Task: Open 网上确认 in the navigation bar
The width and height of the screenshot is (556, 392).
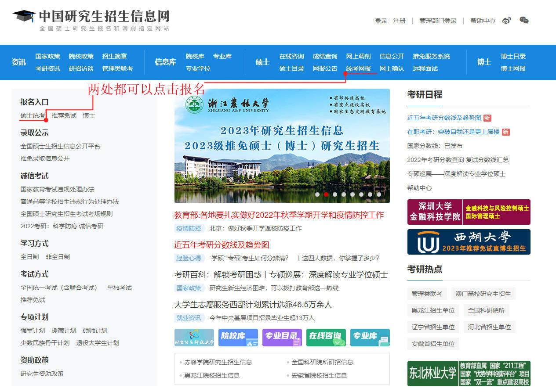Action: click(x=392, y=68)
